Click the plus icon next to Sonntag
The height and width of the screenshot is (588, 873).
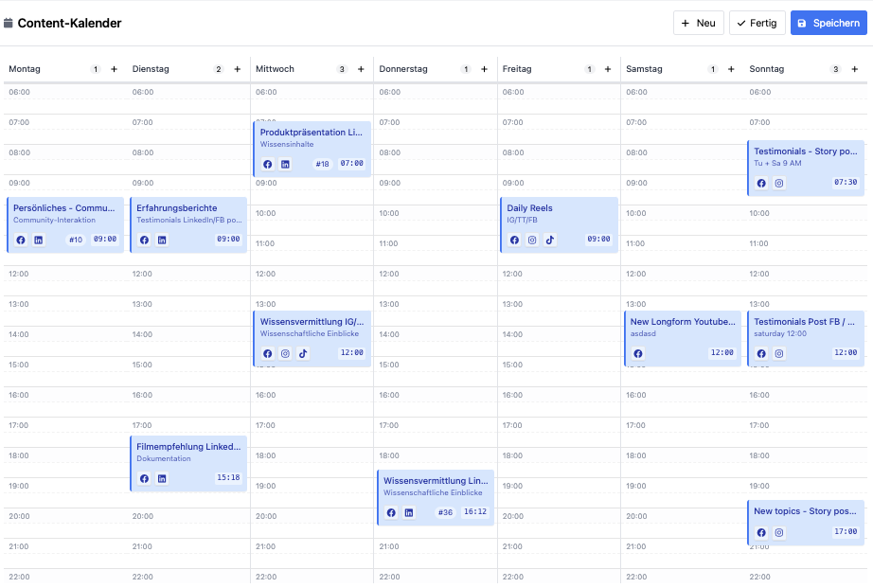[854, 69]
